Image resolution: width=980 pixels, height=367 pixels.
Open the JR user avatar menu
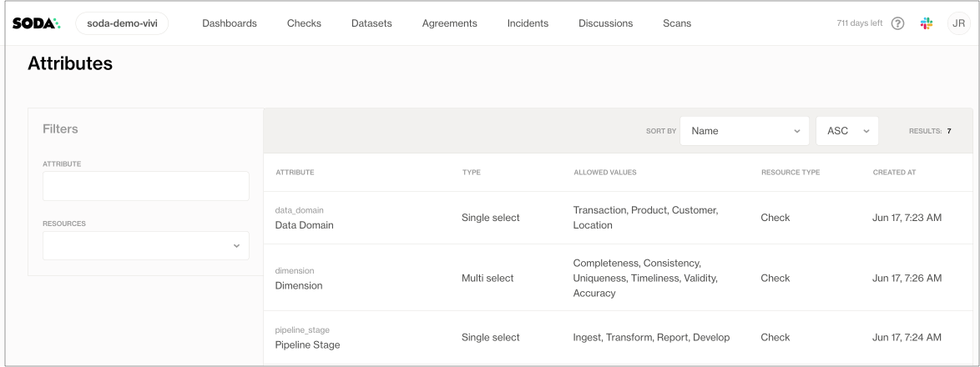[959, 23]
